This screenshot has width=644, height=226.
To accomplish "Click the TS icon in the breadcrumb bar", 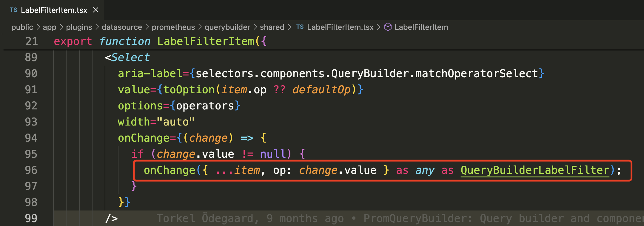I will [x=300, y=27].
